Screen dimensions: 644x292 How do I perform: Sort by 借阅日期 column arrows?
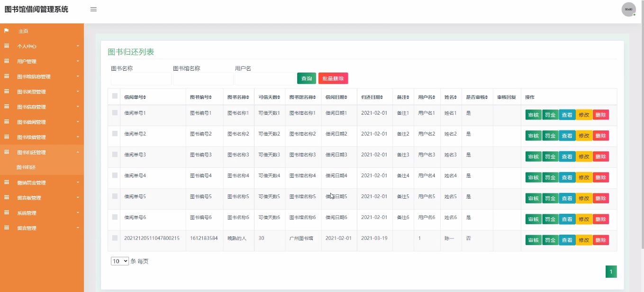[x=346, y=97]
